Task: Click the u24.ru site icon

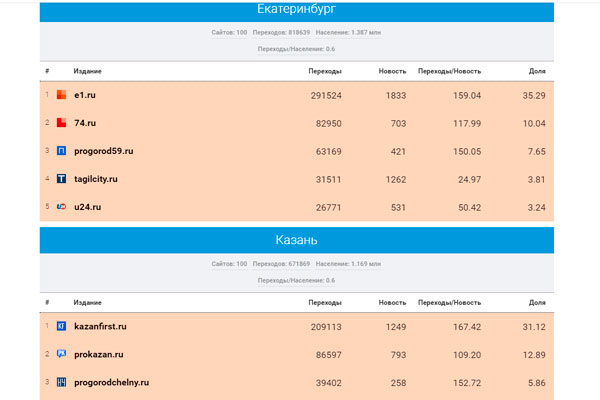Action: (61, 207)
